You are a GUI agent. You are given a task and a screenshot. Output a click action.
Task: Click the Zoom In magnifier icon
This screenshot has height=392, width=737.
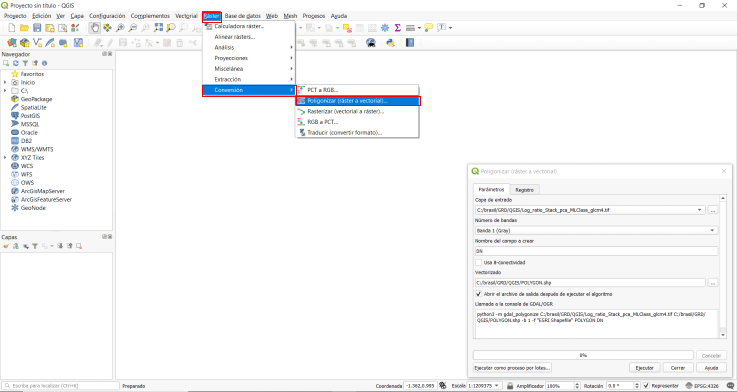[120, 28]
